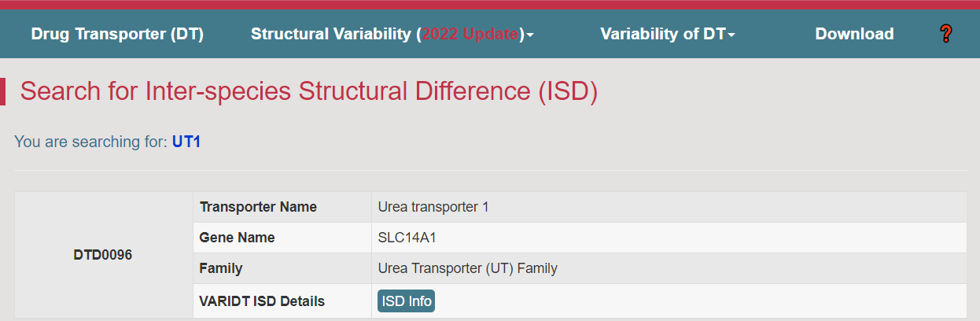980x321 pixels.
Task: Expand the Variability of DT dropdown
Action: tap(668, 34)
